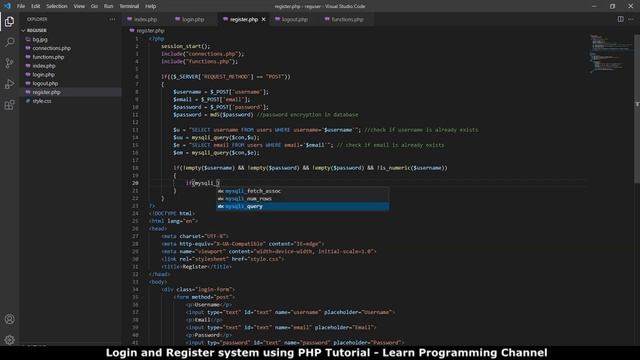Open connections.php in the explorer
640x360 pixels.
coord(51,48)
